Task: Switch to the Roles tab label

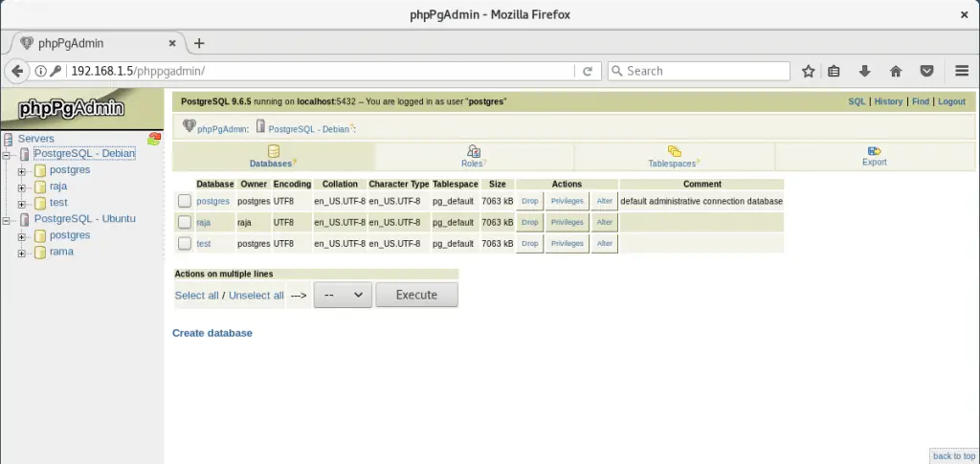Action: point(472,163)
